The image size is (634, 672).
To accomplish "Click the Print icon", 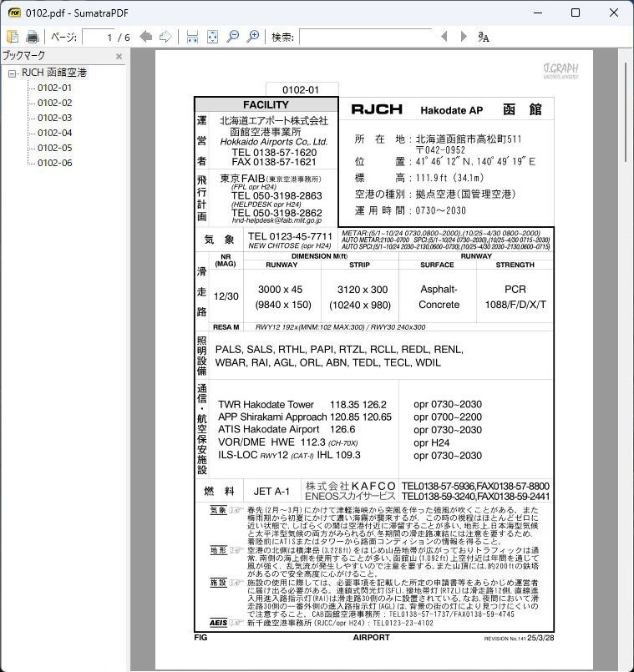I will [x=33, y=37].
